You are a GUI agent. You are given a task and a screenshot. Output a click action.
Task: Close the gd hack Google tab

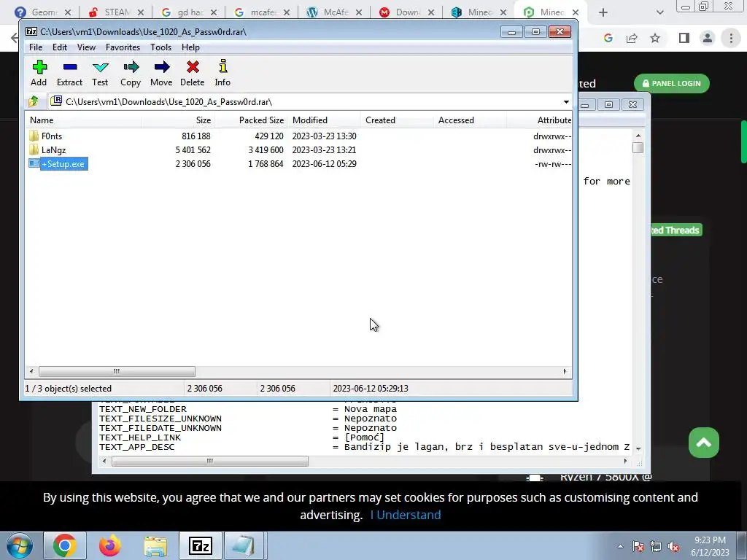click(214, 12)
